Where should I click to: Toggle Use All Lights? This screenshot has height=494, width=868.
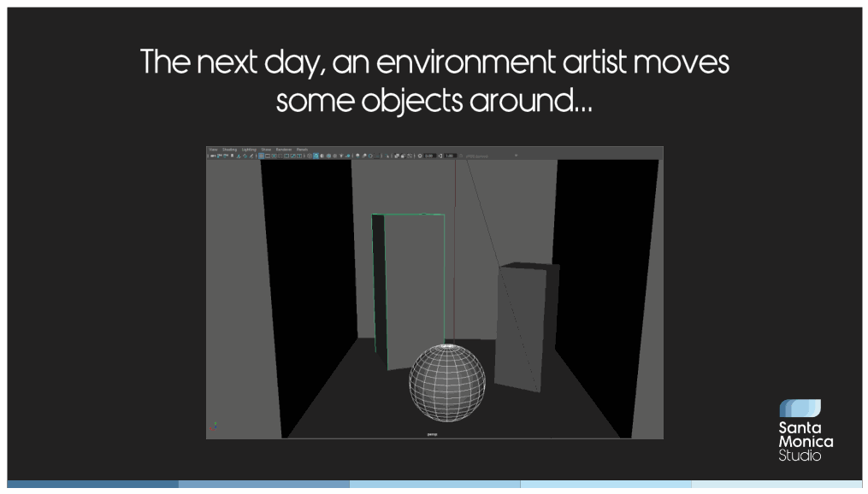click(341, 156)
